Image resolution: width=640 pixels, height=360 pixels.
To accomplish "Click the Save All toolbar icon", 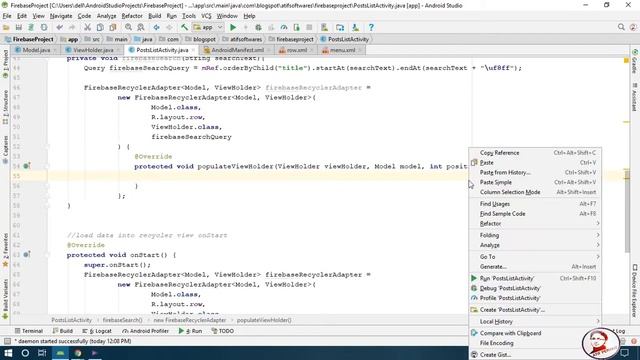I will [19, 27].
